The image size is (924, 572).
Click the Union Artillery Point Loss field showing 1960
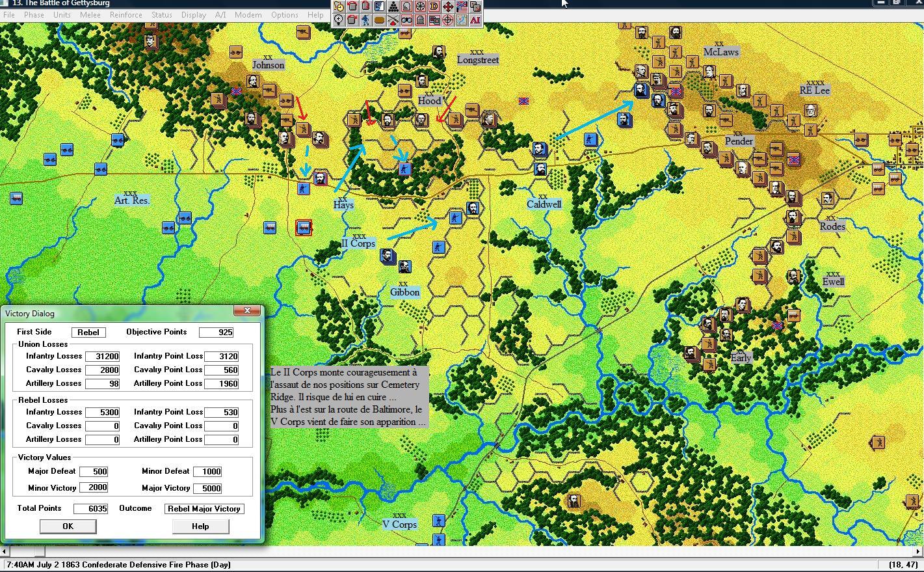[222, 383]
